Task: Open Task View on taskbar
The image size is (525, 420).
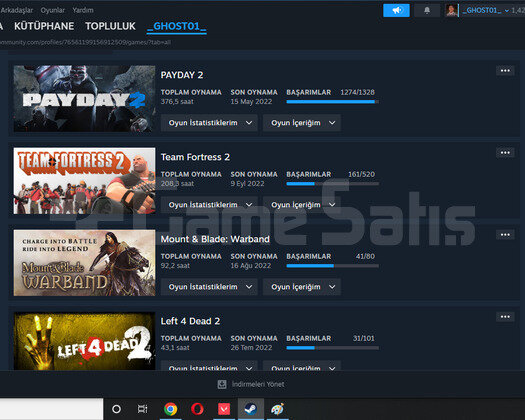Action: tap(143, 409)
